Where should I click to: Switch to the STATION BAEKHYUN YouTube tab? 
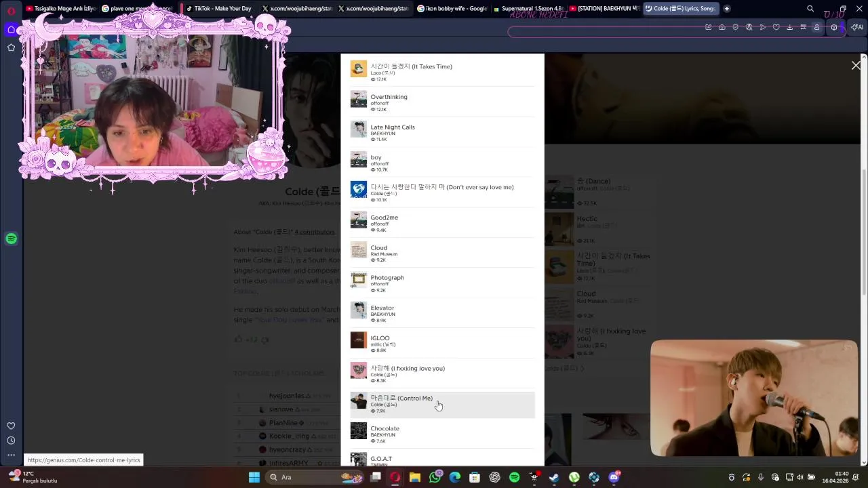point(604,9)
